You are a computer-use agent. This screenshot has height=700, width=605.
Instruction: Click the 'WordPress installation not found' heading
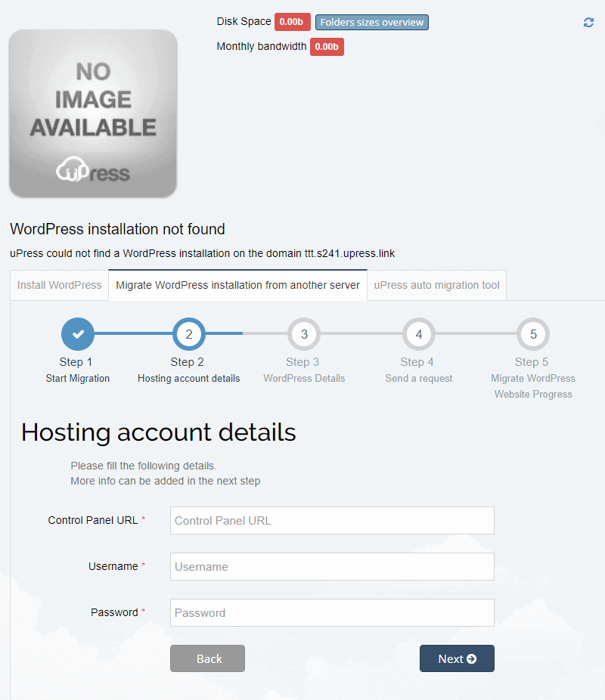[117, 229]
